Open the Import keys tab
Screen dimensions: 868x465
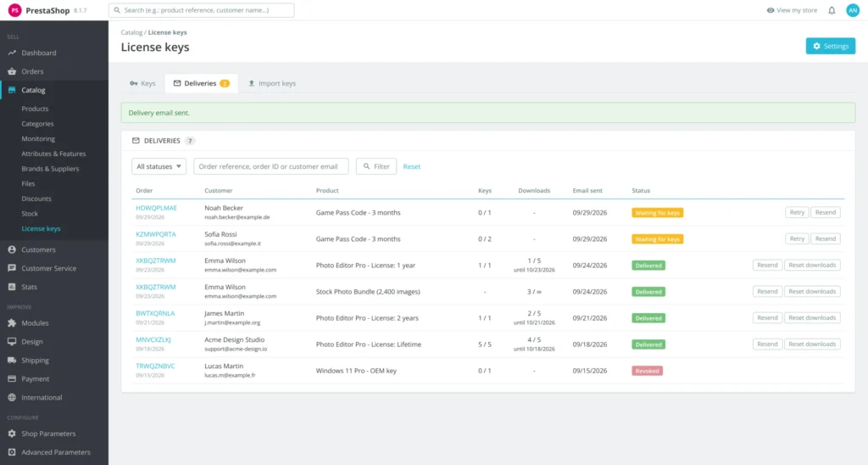pos(272,83)
